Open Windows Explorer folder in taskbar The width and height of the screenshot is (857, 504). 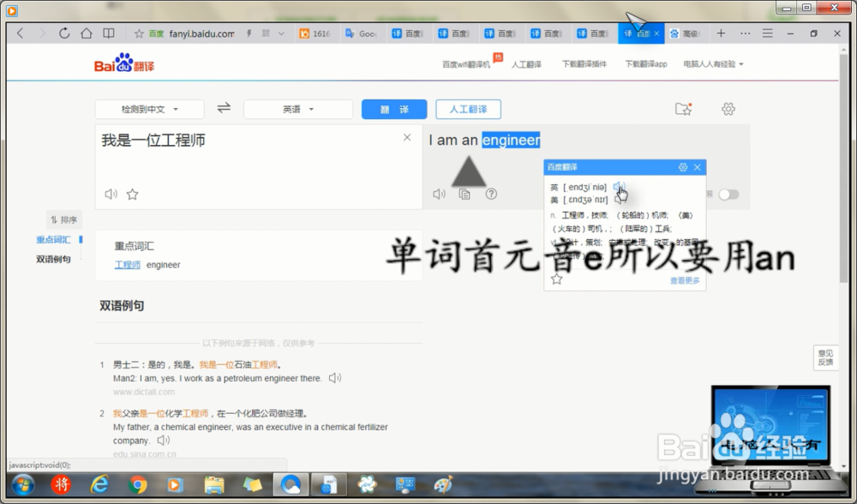(x=214, y=484)
